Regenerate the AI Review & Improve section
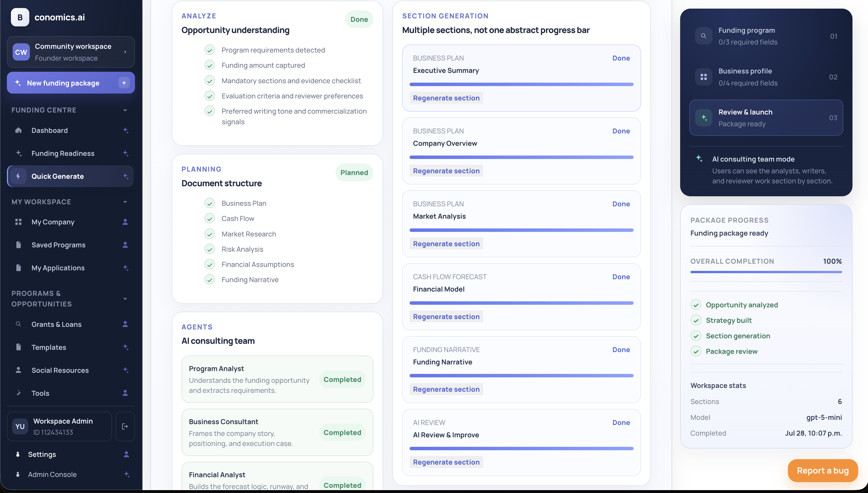The image size is (868, 493). 446,462
